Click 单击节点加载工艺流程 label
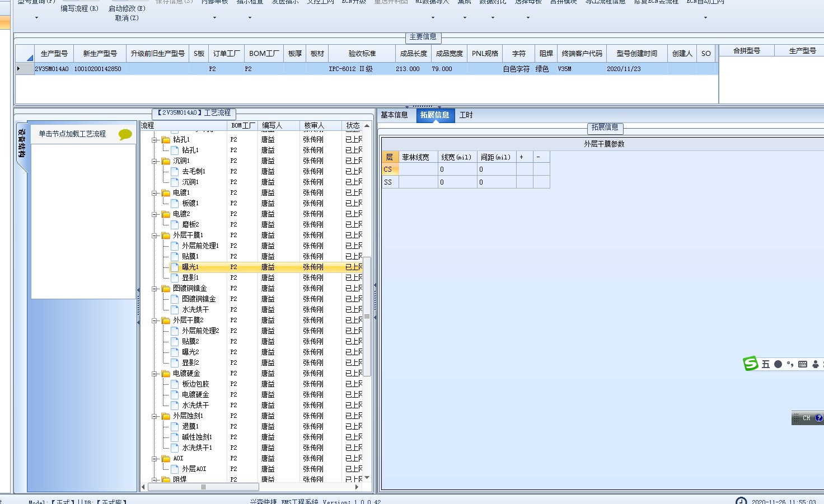 pyautogui.click(x=72, y=134)
